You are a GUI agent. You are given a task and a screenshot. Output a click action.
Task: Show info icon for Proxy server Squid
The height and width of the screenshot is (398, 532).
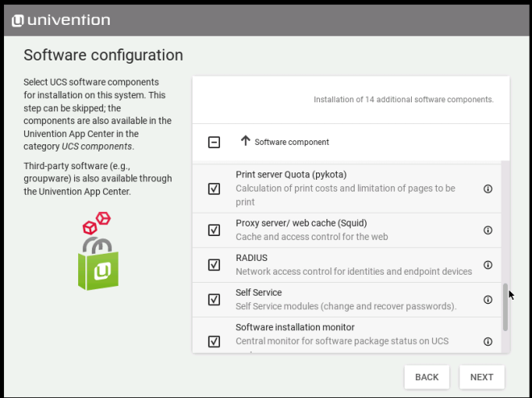(x=488, y=230)
